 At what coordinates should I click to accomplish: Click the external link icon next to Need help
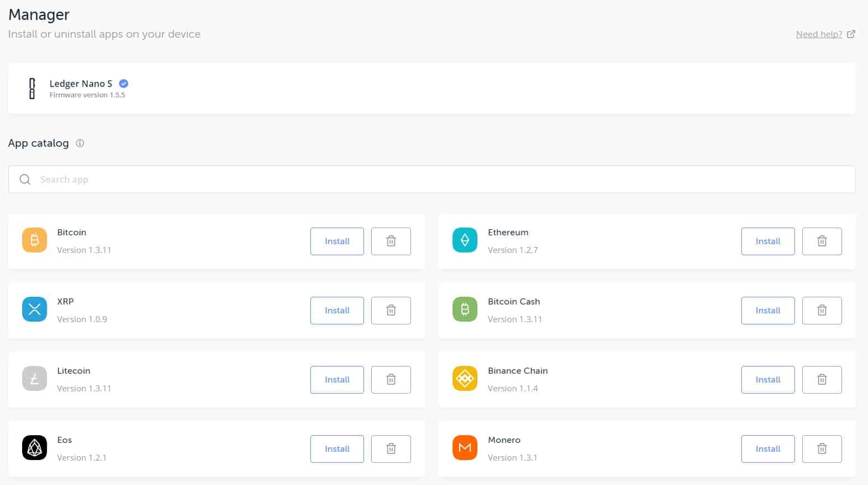tap(851, 34)
